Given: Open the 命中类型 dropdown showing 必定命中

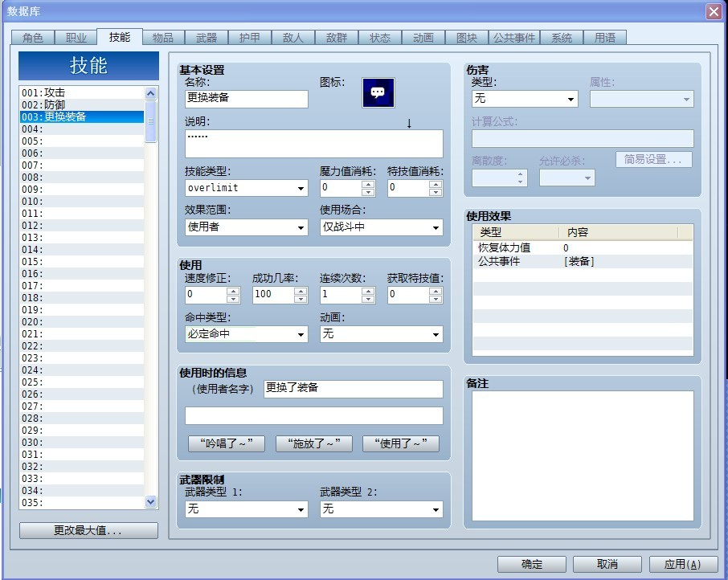Looking at the screenshot, I should tap(247, 334).
